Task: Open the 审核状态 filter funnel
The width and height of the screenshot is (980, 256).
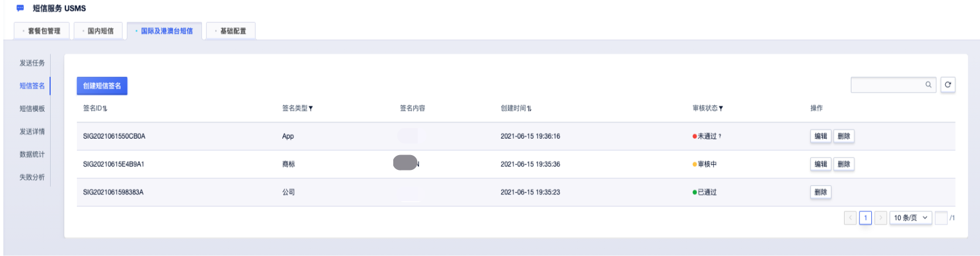Action: pos(720,108)
